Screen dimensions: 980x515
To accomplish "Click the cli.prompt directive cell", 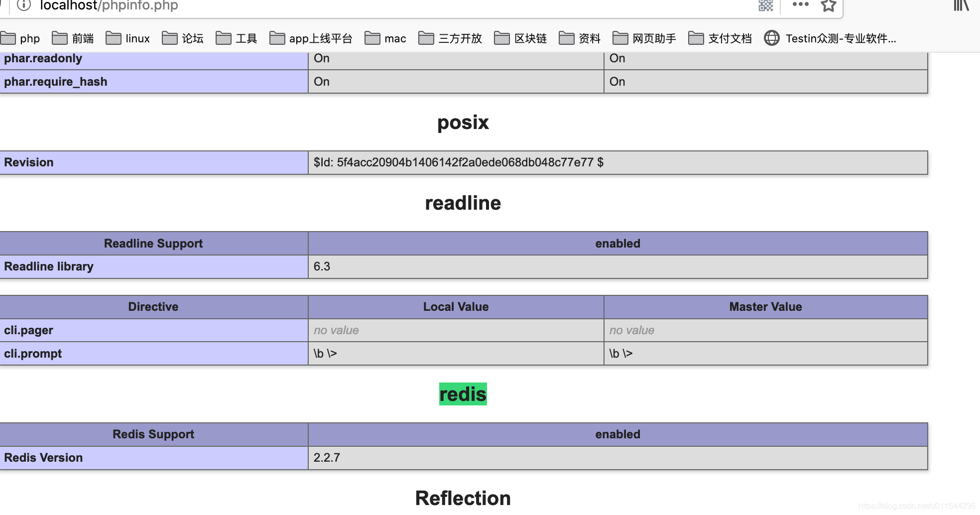I will coord(154,354).
